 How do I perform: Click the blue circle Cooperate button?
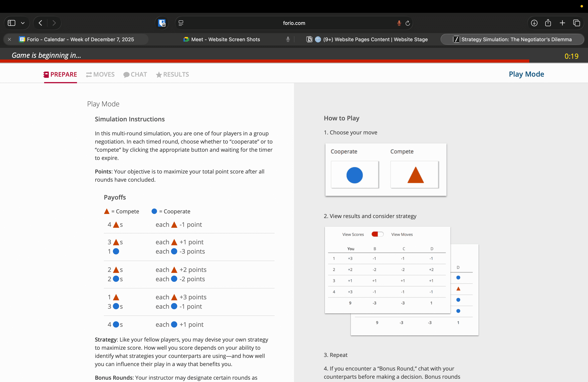(354, 175)
